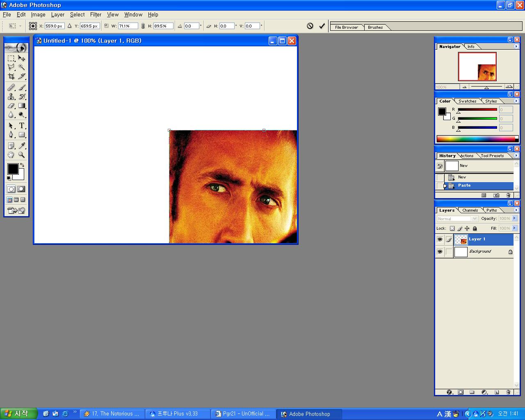Switch to the Channels tab

470,210
